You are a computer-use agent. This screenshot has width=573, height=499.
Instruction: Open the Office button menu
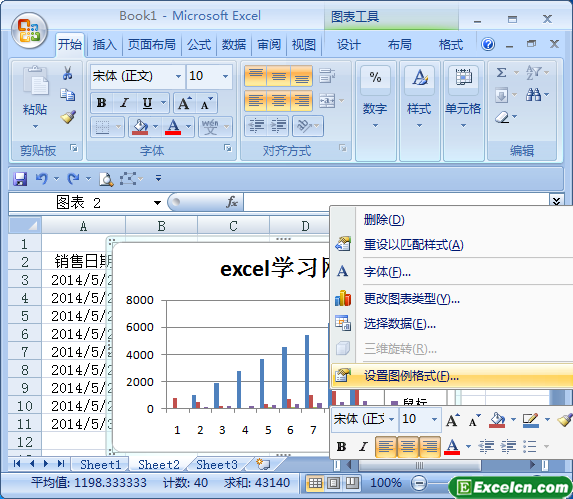click(29, 31)
